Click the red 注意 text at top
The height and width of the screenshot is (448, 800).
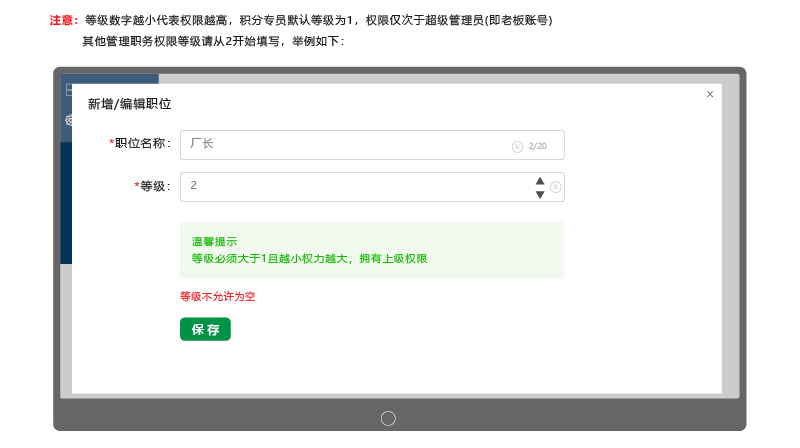click(64, 20)
